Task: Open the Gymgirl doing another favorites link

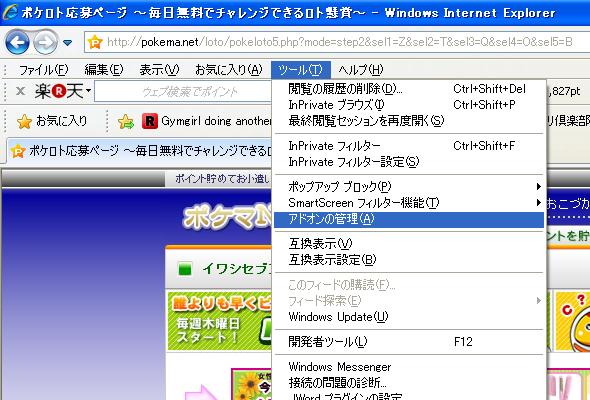Action: [216, 121]
